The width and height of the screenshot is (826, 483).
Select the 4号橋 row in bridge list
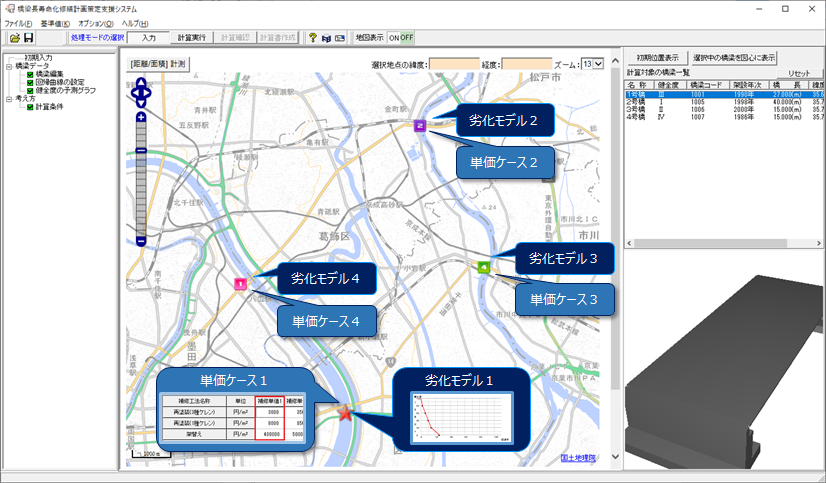(725, 117)
